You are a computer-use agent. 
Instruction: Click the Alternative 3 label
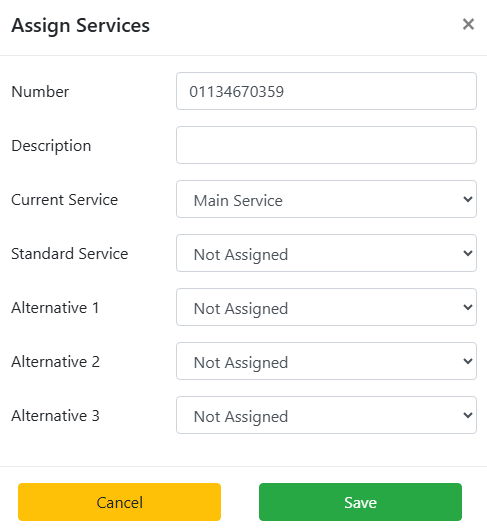56,416
